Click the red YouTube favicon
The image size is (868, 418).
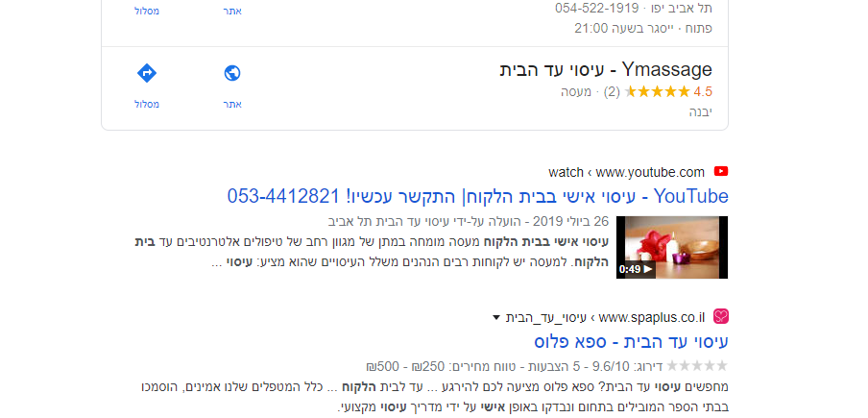click(721, 172)
